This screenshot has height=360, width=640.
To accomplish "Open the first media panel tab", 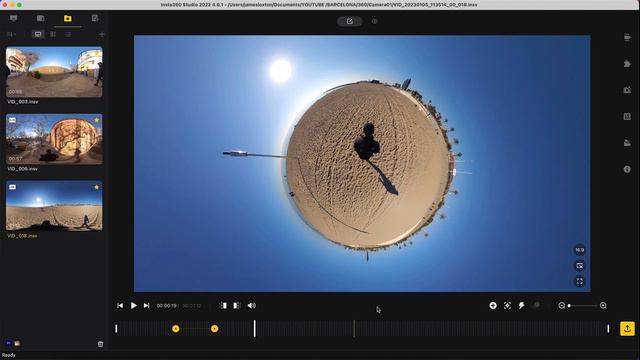I will (x=13, y=18).
